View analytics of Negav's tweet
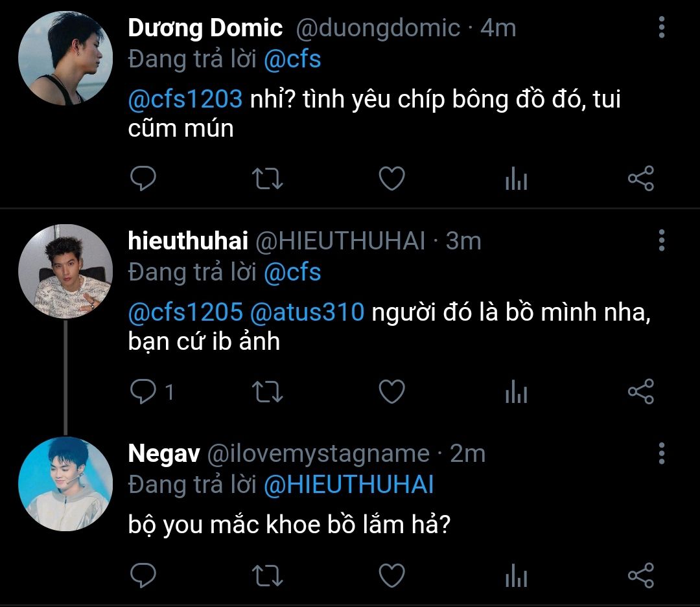Image resolution: width=700 pixels, height=607 pixels. (x=516, y=575)
